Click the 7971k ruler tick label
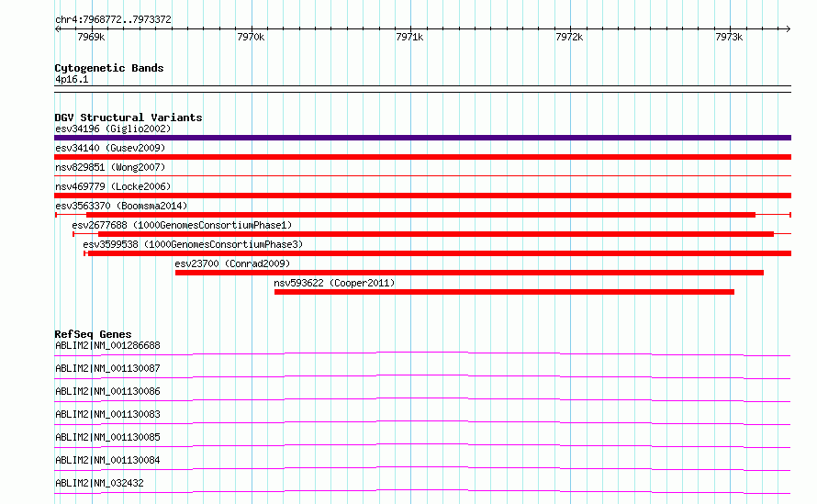Screen dimensions: 817x504 point(409,37)
